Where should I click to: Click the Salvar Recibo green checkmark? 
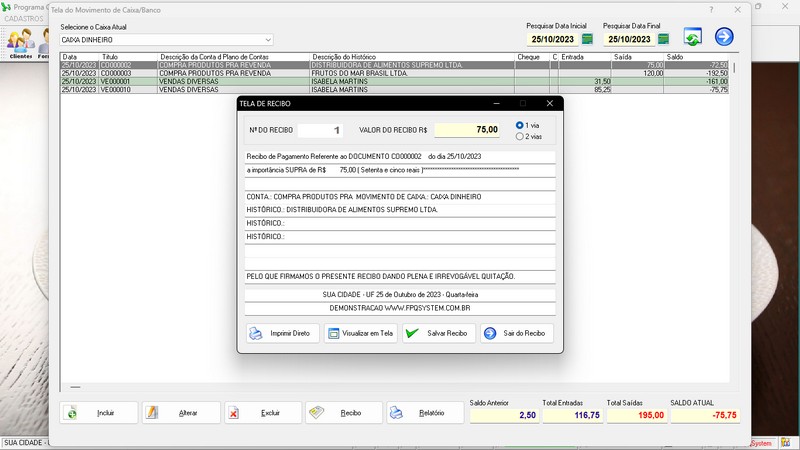(x=412, y=333)
